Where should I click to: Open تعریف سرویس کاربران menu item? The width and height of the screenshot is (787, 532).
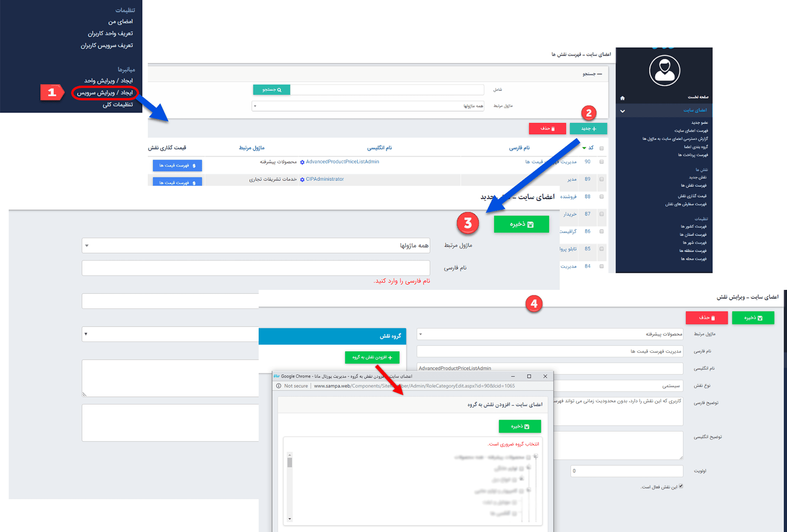click(x=107, y=45)
